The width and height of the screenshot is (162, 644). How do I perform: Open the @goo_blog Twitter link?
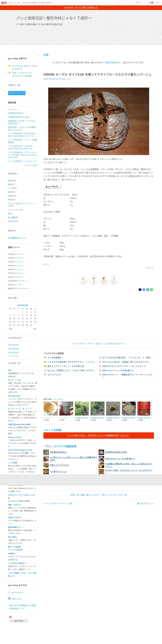tap(16, 599)
